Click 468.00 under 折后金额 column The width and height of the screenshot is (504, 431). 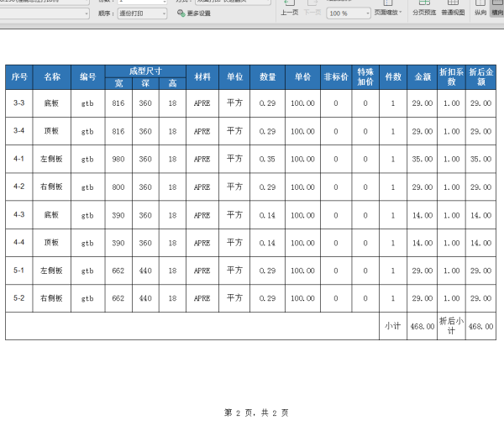coord(480,327)
